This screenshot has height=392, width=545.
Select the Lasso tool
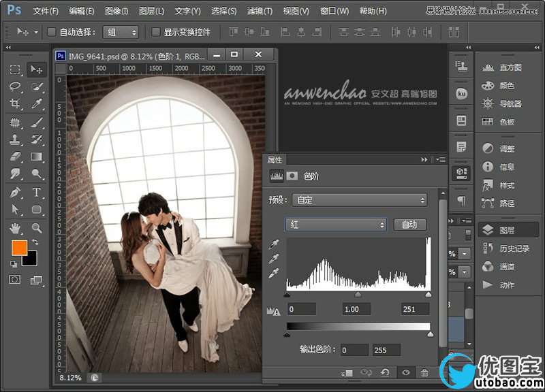pyautogui.click(x=15, y=86)
